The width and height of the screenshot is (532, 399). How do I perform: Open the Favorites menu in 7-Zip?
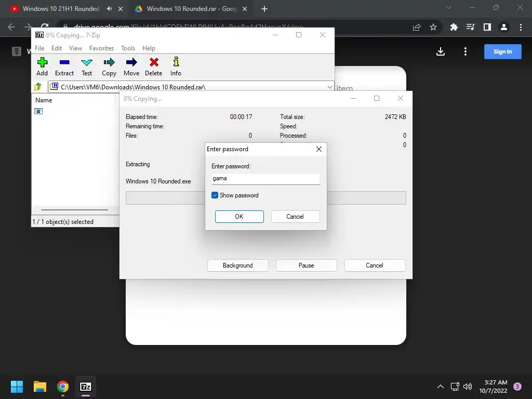pos(101,48)
